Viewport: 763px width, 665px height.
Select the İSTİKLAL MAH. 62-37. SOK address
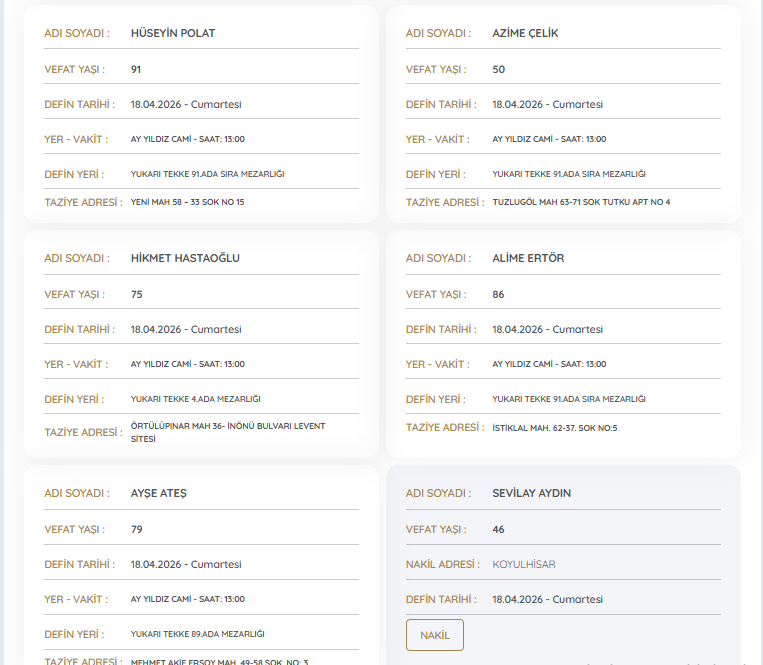click(554, 427)
